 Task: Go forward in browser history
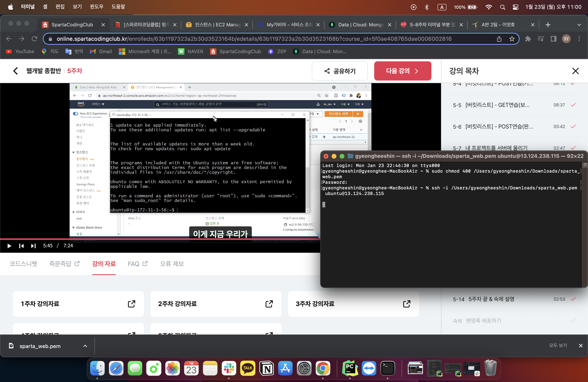(22, 39)
